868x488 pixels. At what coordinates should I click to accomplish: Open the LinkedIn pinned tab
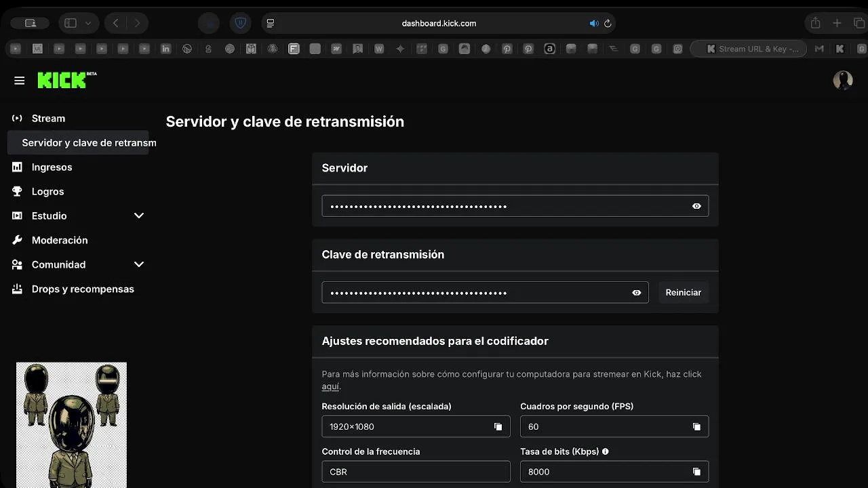pos(165,49)
